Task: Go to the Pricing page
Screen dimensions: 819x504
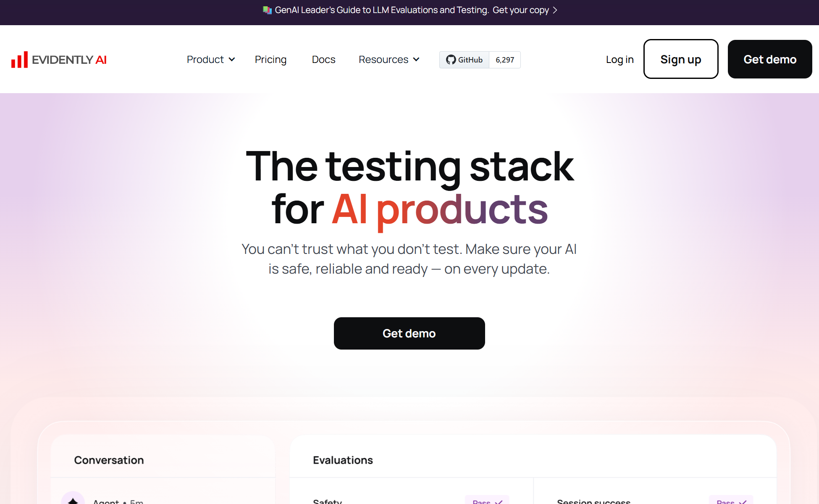Action: (270, 60)
